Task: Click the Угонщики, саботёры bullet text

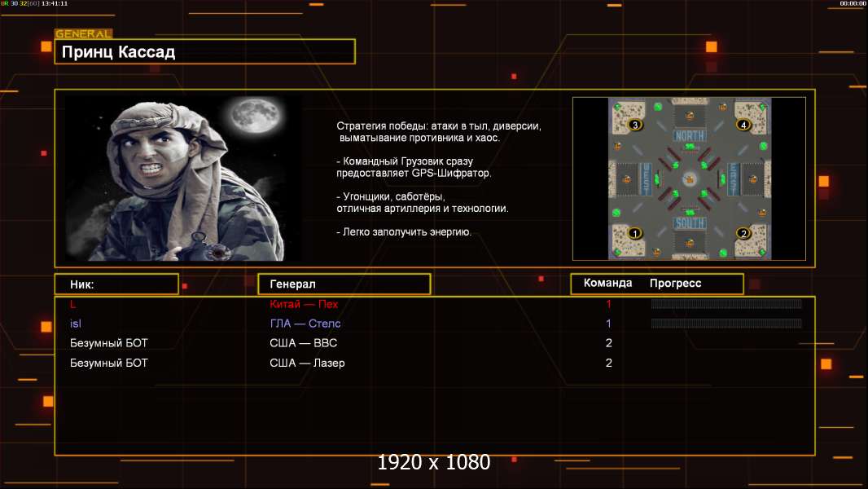Action: pos(423,203)
